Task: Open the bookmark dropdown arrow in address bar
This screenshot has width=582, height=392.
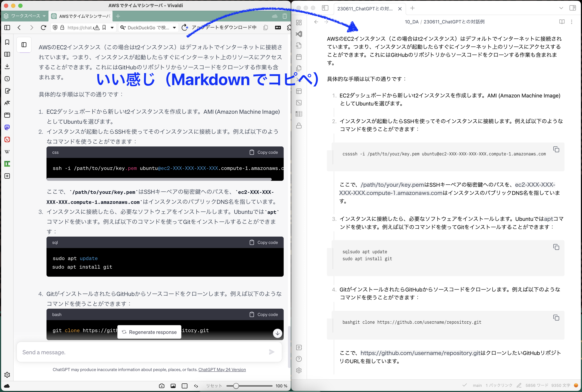Action: pyautogui.click(x=112, y=28)
